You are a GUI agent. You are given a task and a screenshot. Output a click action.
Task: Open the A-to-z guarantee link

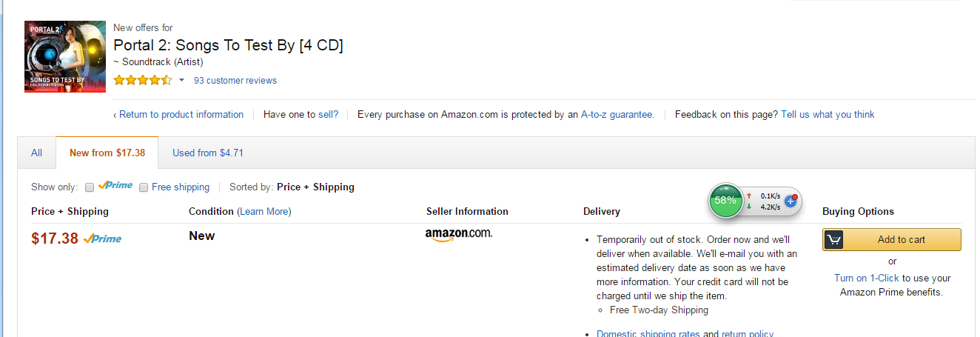(x=617, y=115)
